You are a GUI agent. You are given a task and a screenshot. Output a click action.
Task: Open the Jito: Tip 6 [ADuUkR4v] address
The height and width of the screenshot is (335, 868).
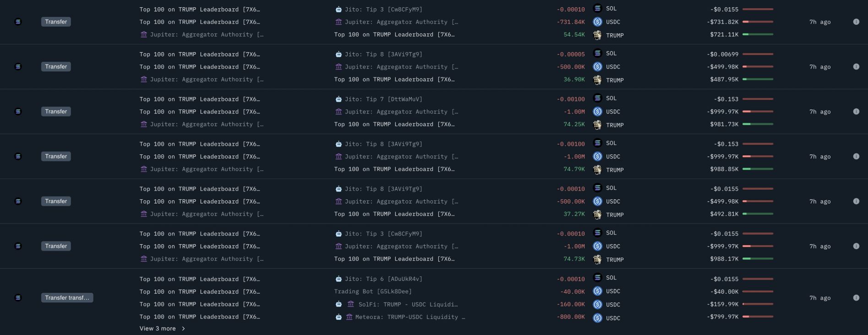coord(383,279)
